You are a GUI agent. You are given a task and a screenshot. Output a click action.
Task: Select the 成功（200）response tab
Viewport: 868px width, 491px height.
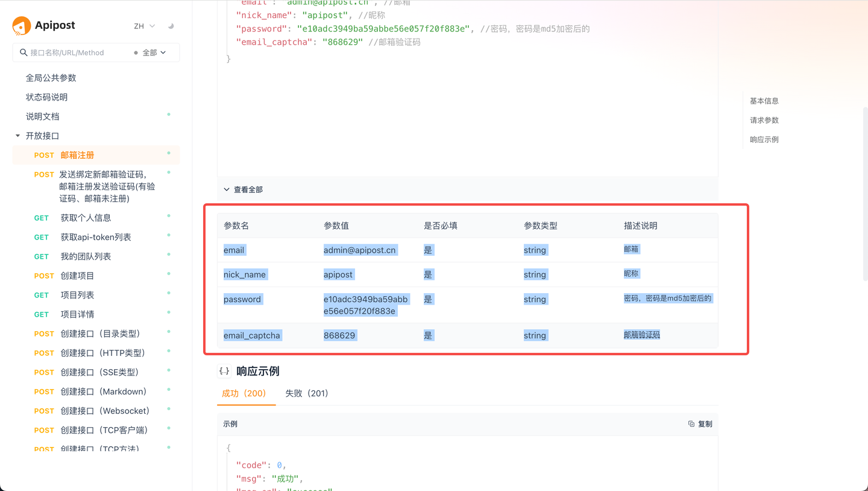(x=246, y=393)
